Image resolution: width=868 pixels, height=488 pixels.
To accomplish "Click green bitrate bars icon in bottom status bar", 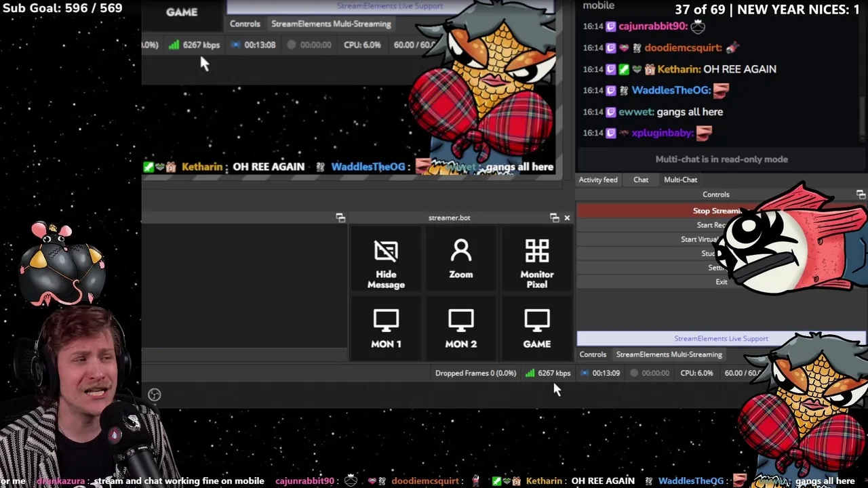I will (530, 373).
